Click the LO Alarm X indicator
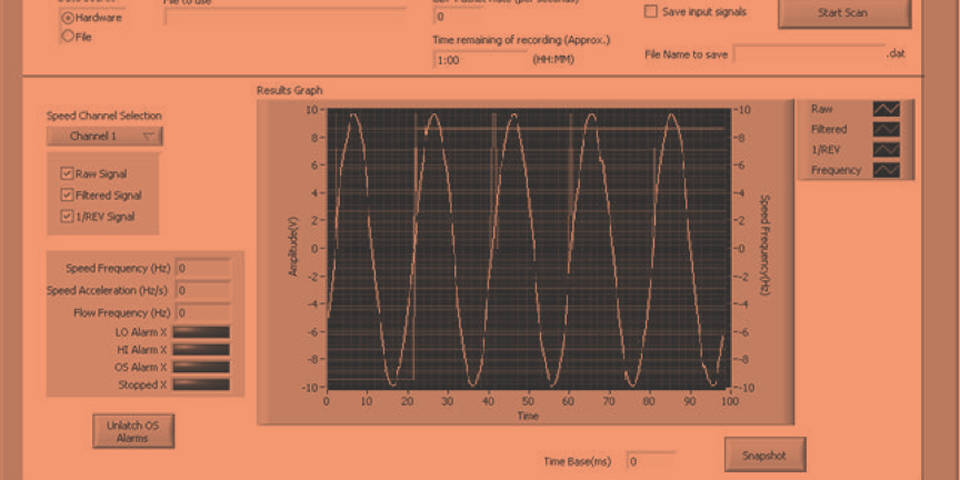Viewport: 960px width, 480px height. tap(202, 332)
